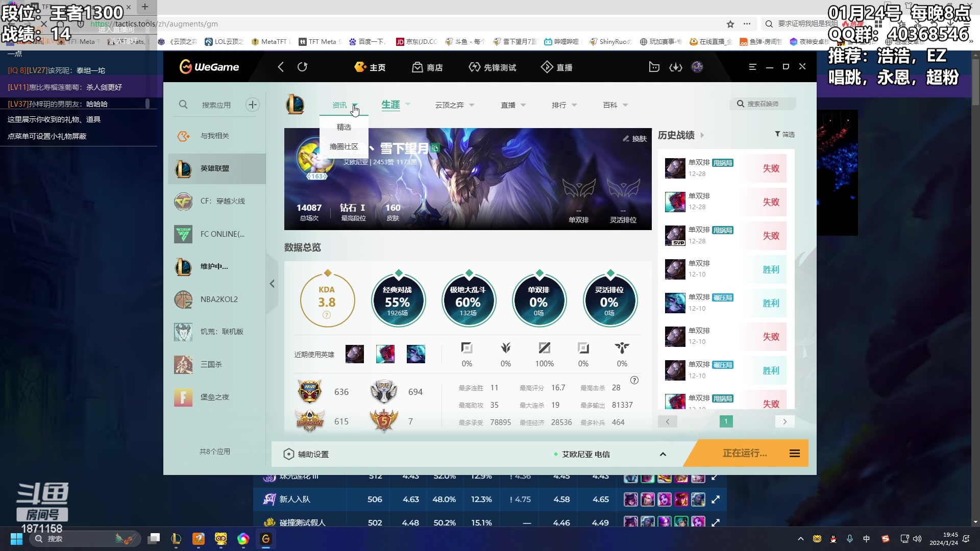Go back with WeGame back arrow

[280, 67]
